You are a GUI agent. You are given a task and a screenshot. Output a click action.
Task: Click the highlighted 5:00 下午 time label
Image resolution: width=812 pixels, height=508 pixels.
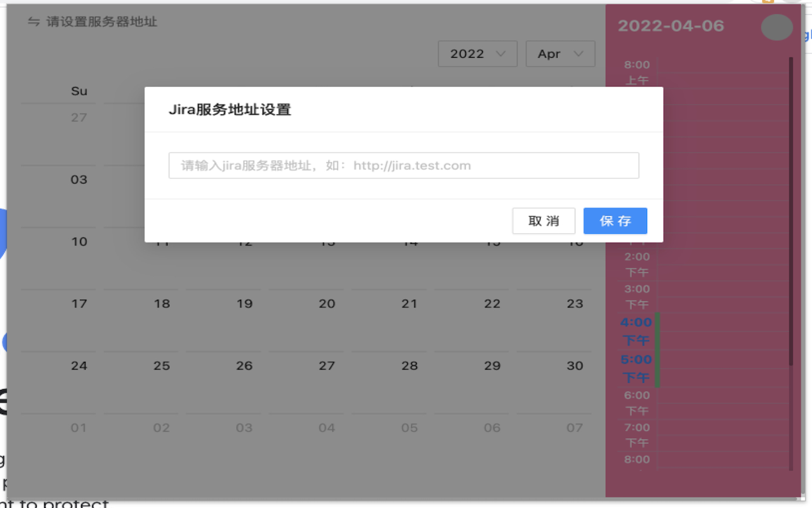[636, 368]
